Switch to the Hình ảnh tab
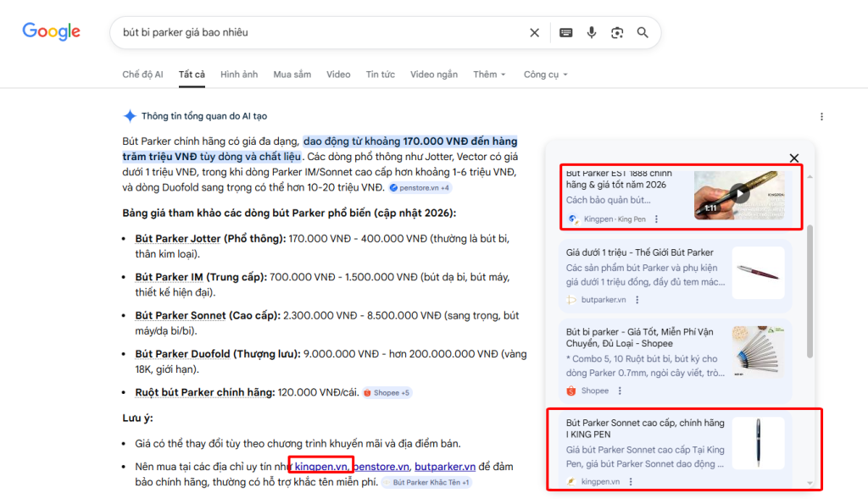This screenshot has height=499, width=868. [239, 75]
